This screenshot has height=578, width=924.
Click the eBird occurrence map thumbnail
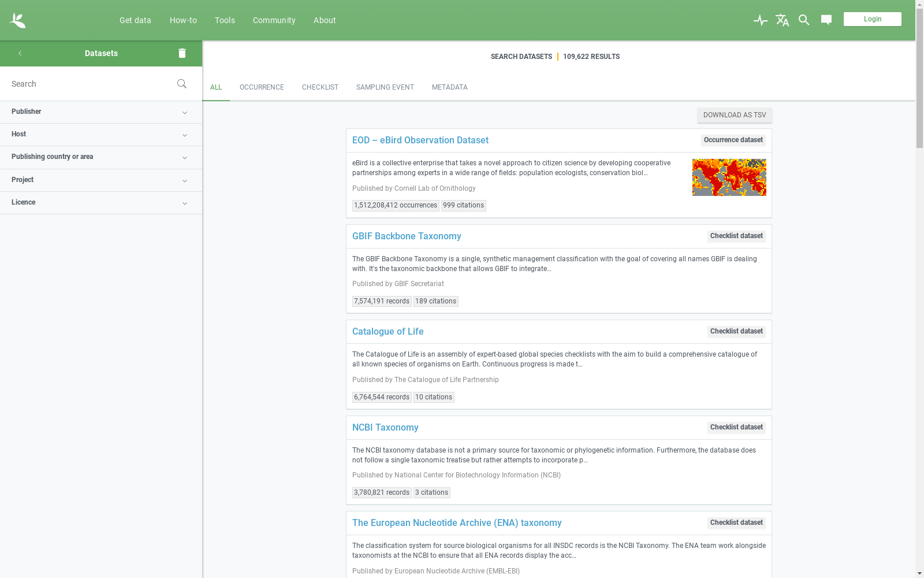[x=729, y=177]
